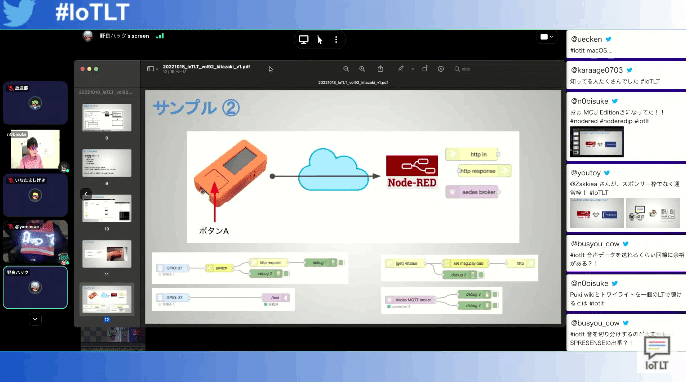This screenshot has width=686, height=382.
Task: Select the third participant tile with yellow avatar
Action: (35, 195)
